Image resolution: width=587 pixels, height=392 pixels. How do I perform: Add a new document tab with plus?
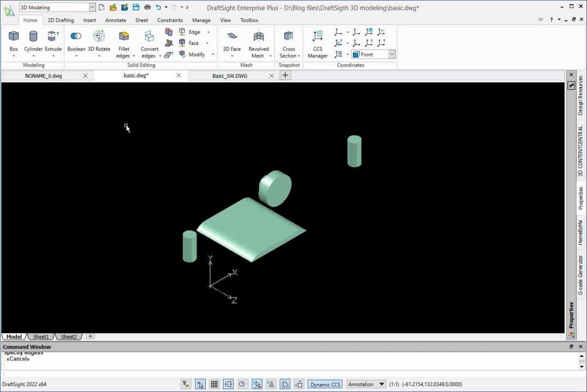(285, 75)
